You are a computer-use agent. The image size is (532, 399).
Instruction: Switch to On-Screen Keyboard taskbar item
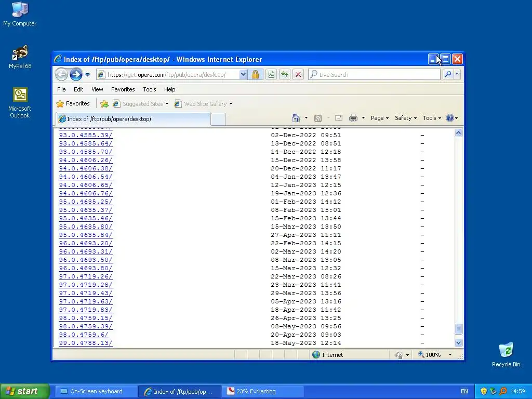pyautogui.click(x=96, y=391)
